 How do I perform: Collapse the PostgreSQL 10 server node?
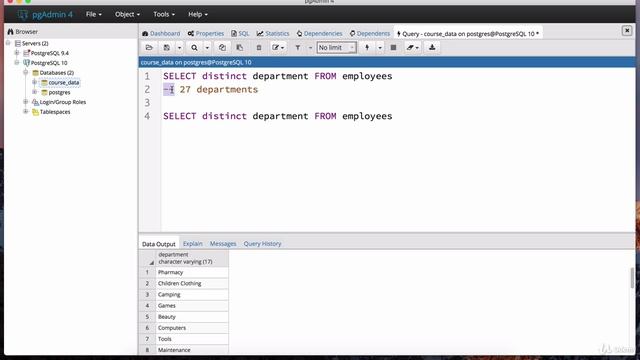tap(17, 62)
